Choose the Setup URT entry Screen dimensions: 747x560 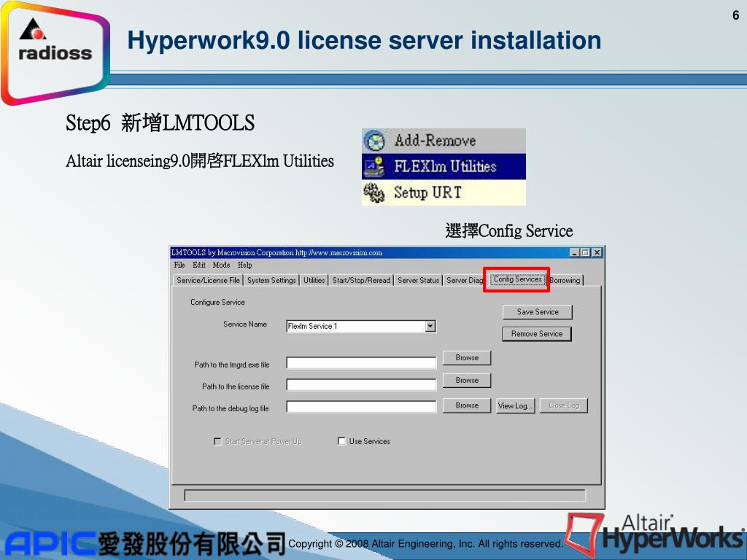coord(444,192)
